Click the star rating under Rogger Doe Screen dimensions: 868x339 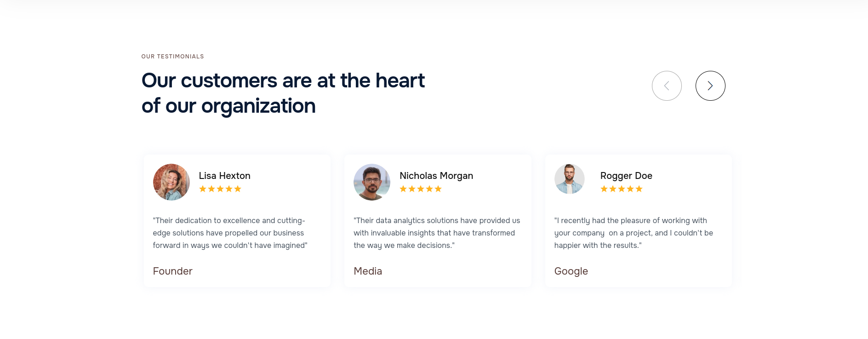[622, 189]
